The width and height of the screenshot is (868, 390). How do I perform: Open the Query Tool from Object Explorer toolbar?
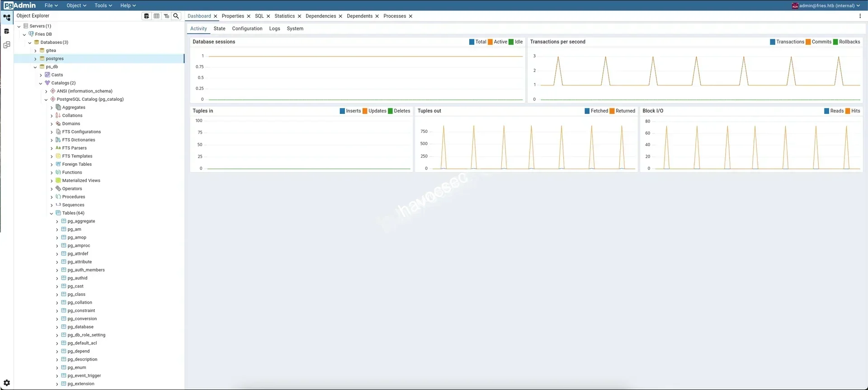[x=146, y=16]
